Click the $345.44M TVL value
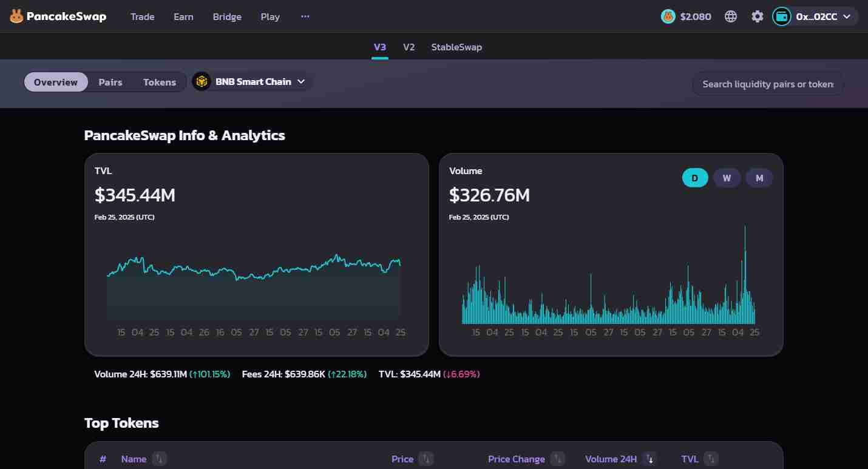The width and height of the screenshot is (868, 469). click(x=135, y=195)
